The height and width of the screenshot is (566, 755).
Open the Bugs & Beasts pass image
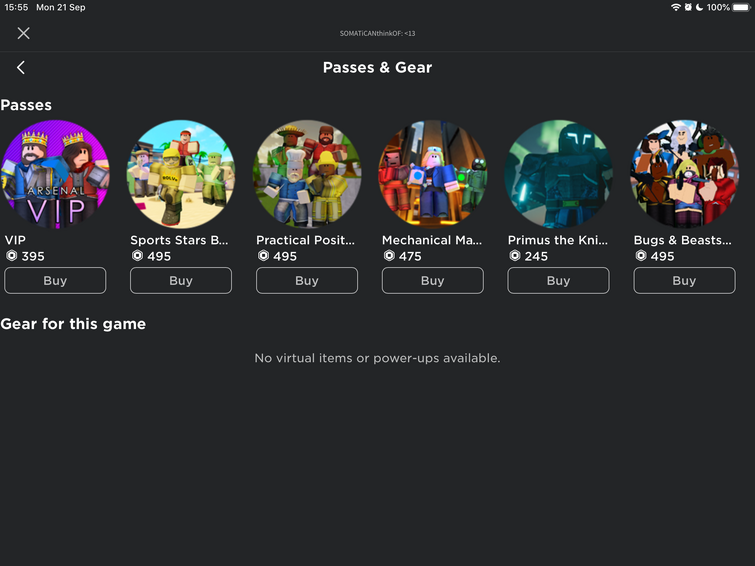click(x=684, y=174)
